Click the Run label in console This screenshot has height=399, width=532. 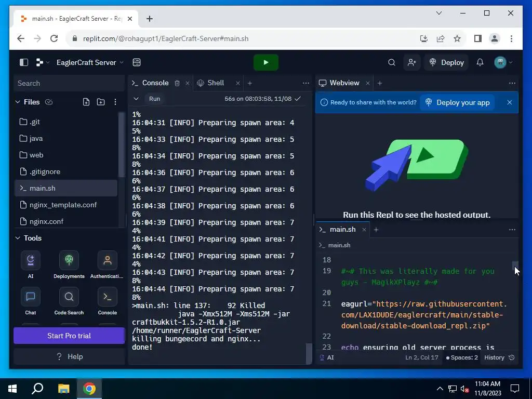pos(154,99)
